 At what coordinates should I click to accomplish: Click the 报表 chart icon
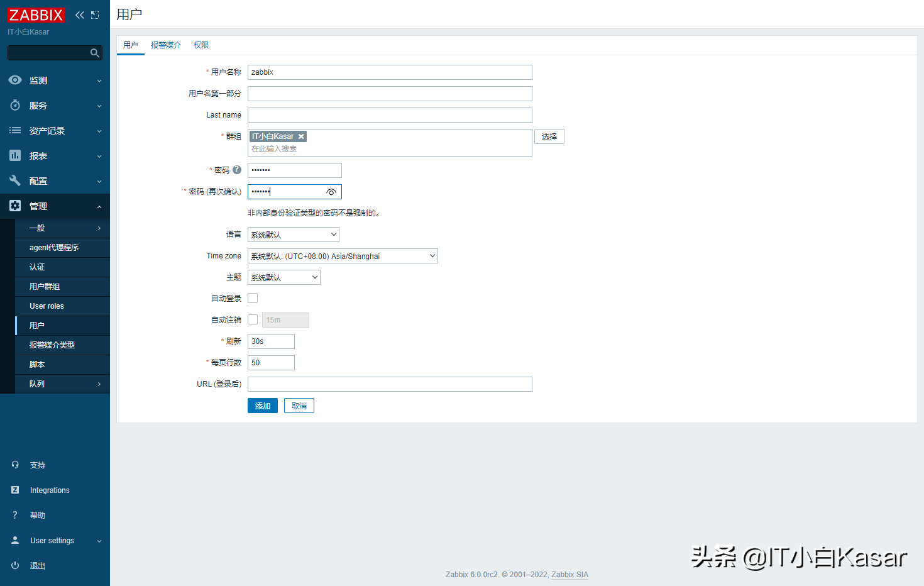tap(15, 155)
